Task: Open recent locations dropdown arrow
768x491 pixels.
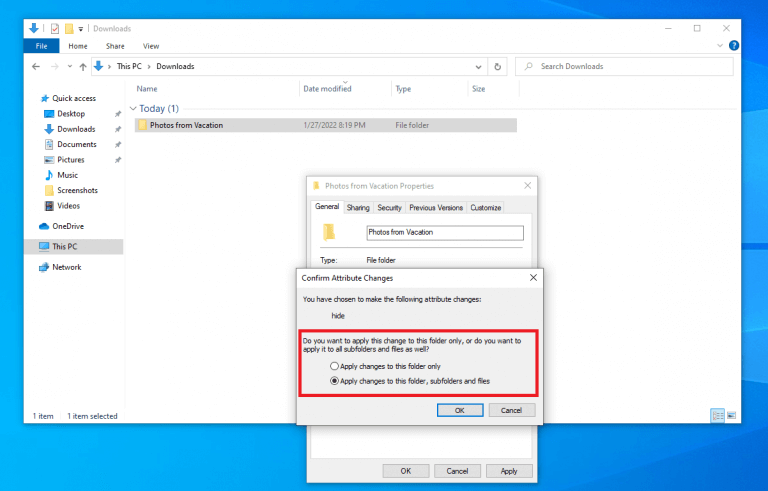Action: point(70,67)
